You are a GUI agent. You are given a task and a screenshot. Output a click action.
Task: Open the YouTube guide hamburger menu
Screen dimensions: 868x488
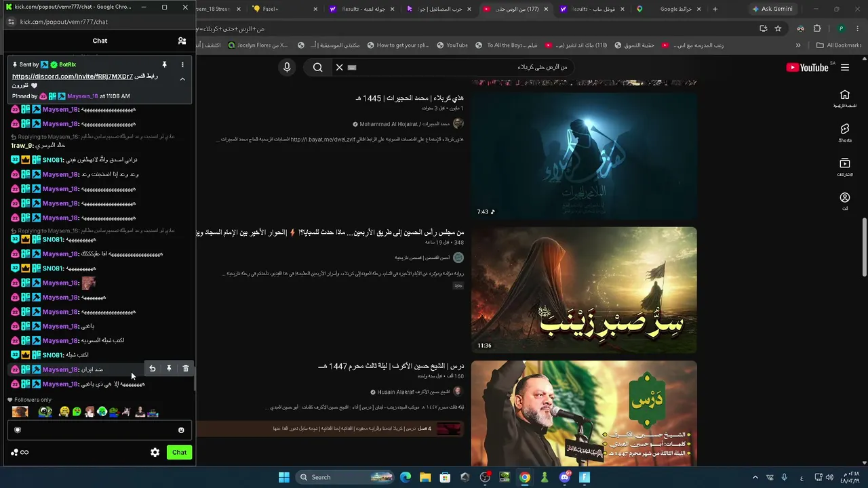845,67
